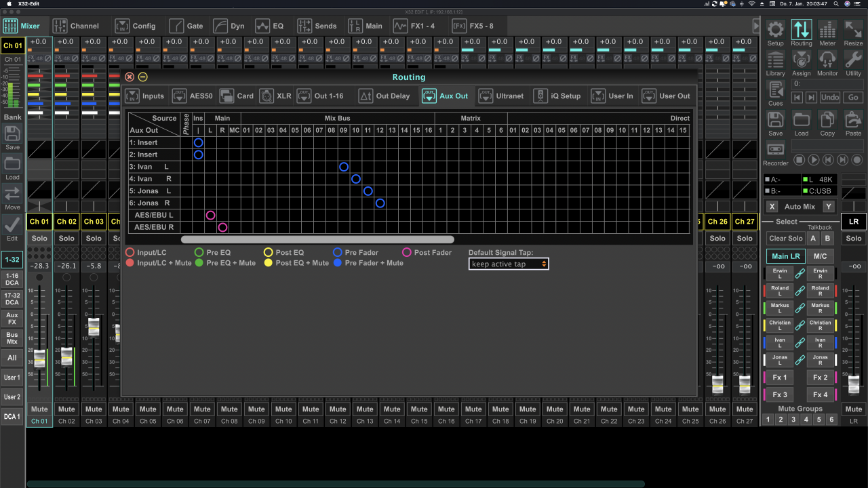Click the Edit checkmark icon

(x=12, y=224)
